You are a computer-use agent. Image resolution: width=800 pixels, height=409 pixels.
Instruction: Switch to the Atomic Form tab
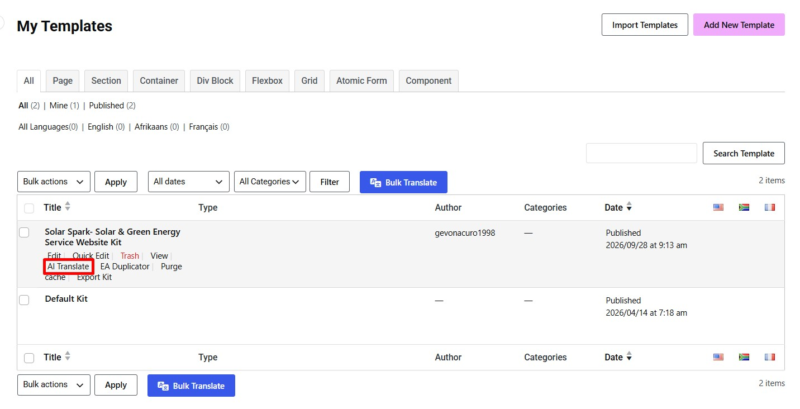point(361,81)
